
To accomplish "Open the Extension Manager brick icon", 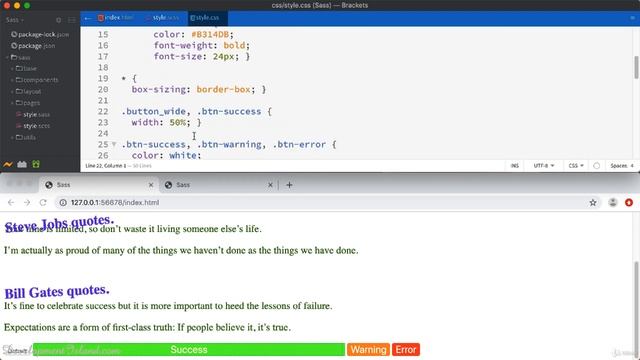I will pos(22,164).
